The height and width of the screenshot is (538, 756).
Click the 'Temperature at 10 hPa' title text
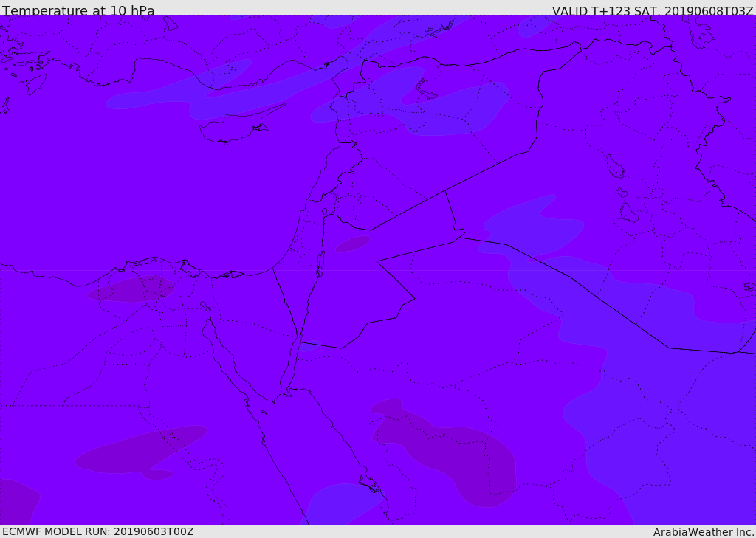78,10
